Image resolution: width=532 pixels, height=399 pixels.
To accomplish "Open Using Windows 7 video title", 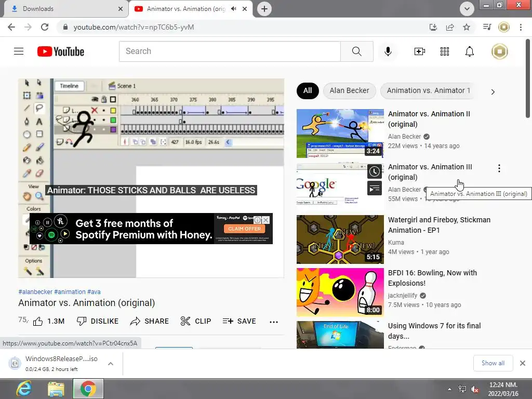I will [x=434, y=331].
